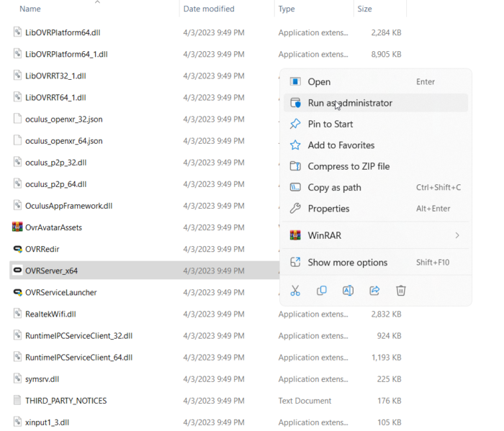The image size is (504, 431).
Task: Click the OvrAvatarAssets WinRAR archive icon
Action: pyautogui.click(x=17, y=227)
